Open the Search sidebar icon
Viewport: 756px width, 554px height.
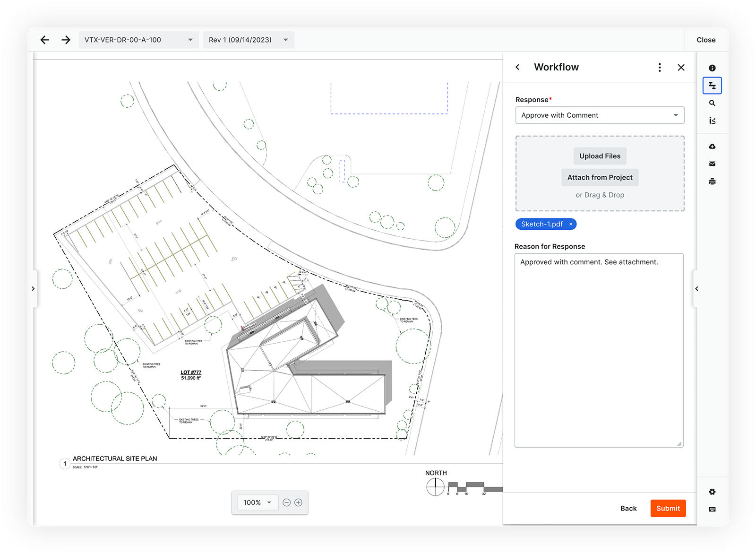pyautogui.click(x=712, y=103)
